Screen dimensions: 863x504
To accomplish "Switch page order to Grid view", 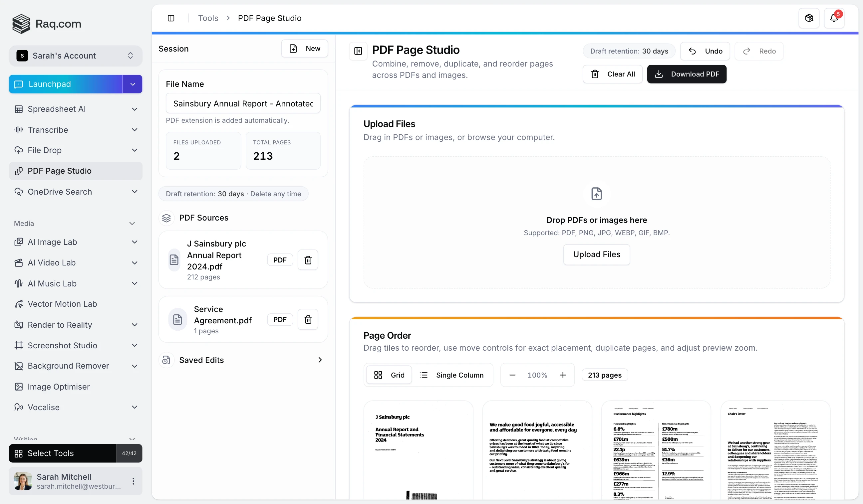I will pyautogui.click(x=389, y=375).
